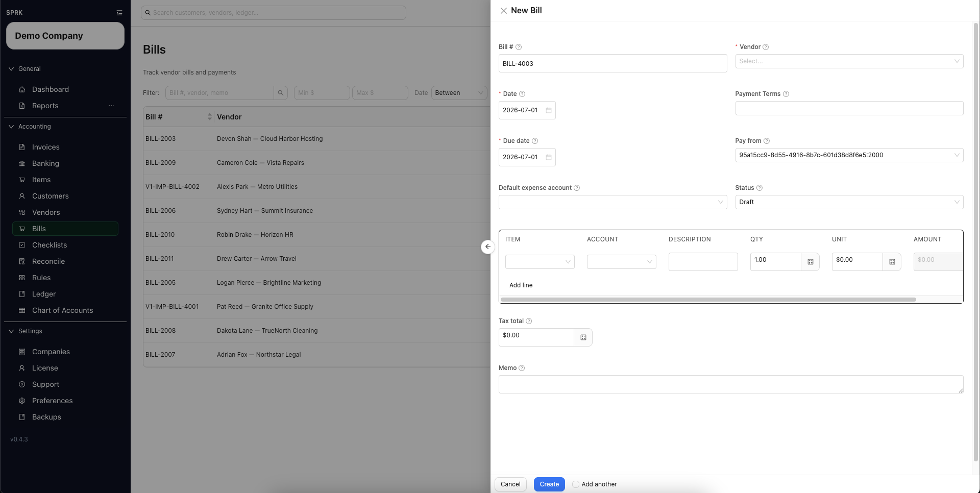Viewport: 980px width, 493px height.
Task: Click the License person icon
Action: 22,368
